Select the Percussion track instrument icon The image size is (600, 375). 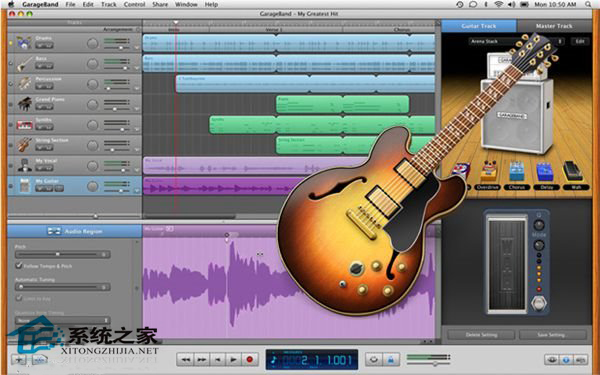pyautogui.click(x=24, y=84)
